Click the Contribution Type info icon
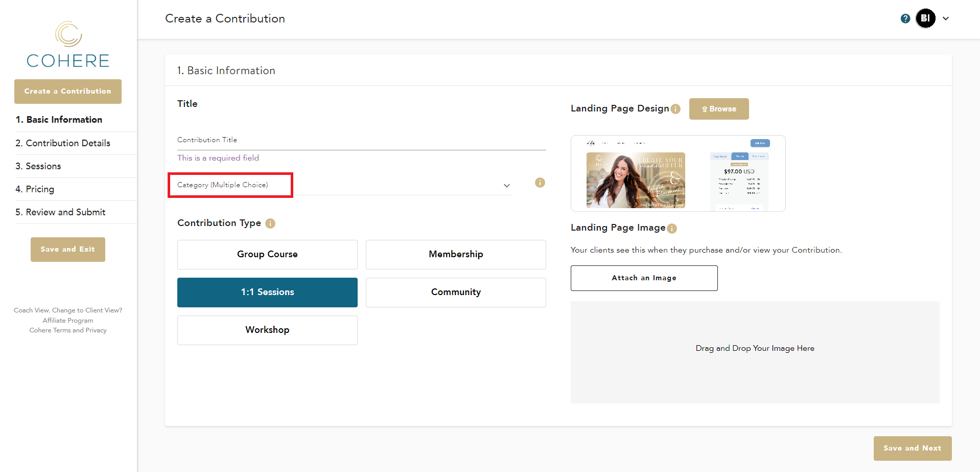 point(270,223)
